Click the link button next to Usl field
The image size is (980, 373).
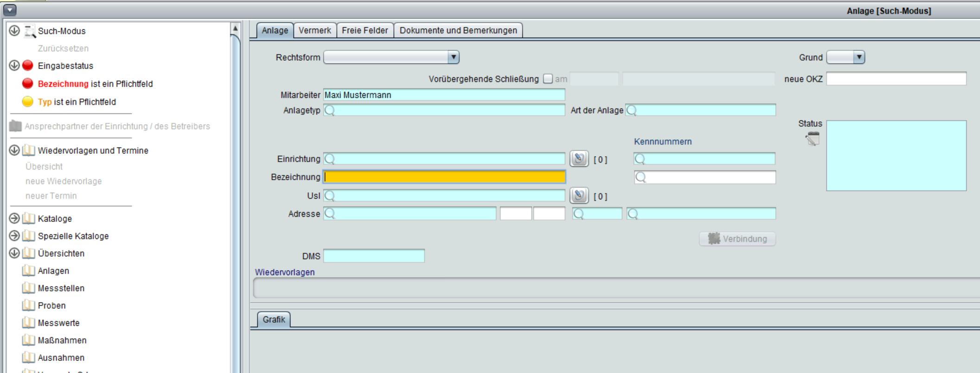pos(579,196)
